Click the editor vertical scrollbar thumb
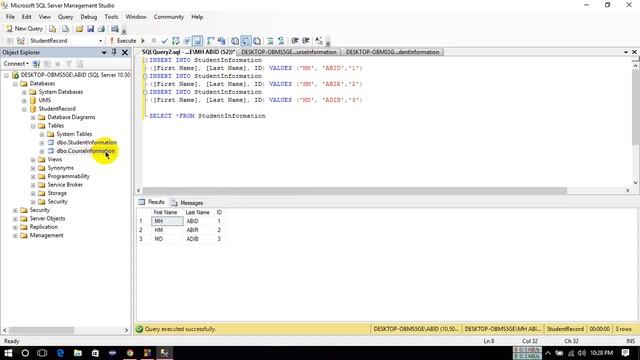 [636, 108]
